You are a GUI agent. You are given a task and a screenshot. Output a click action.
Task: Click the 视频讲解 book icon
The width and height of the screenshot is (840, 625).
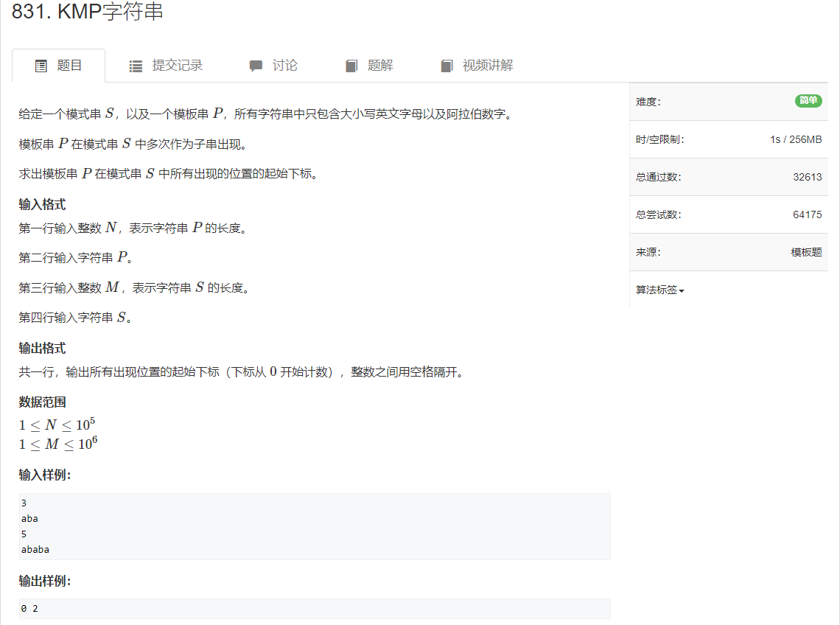click(447, 66)
